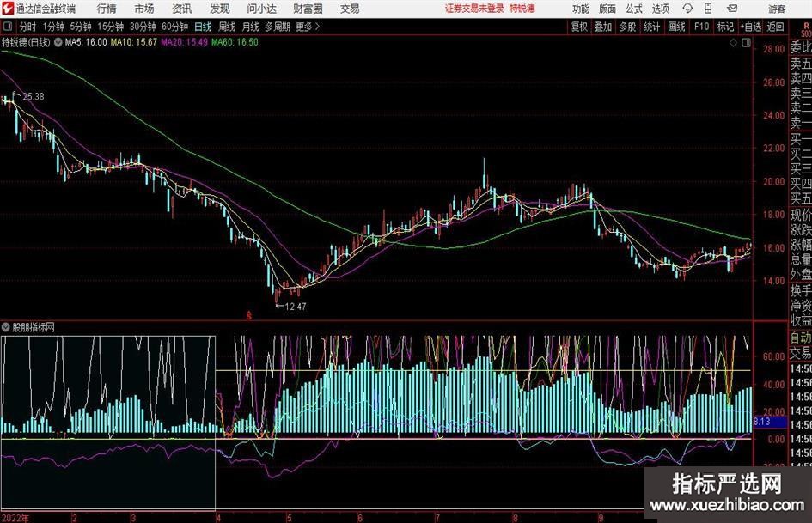Click the 多股 multi-stock button

pos(627,27)
